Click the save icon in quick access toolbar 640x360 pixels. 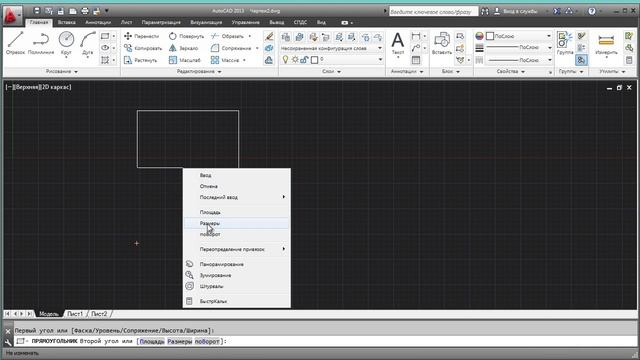61,11
